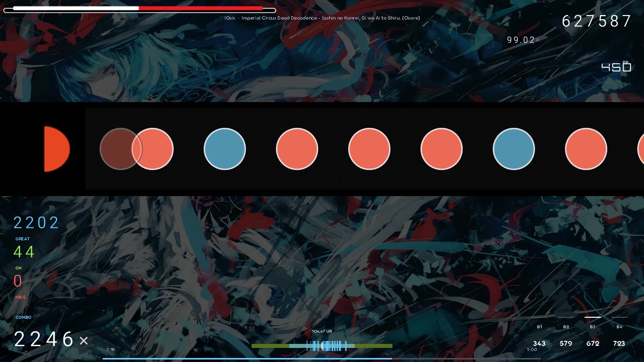The width and height of the screenshot is (644, 362).
Task: Click the MISS count 0
Action: click(18, 281)
